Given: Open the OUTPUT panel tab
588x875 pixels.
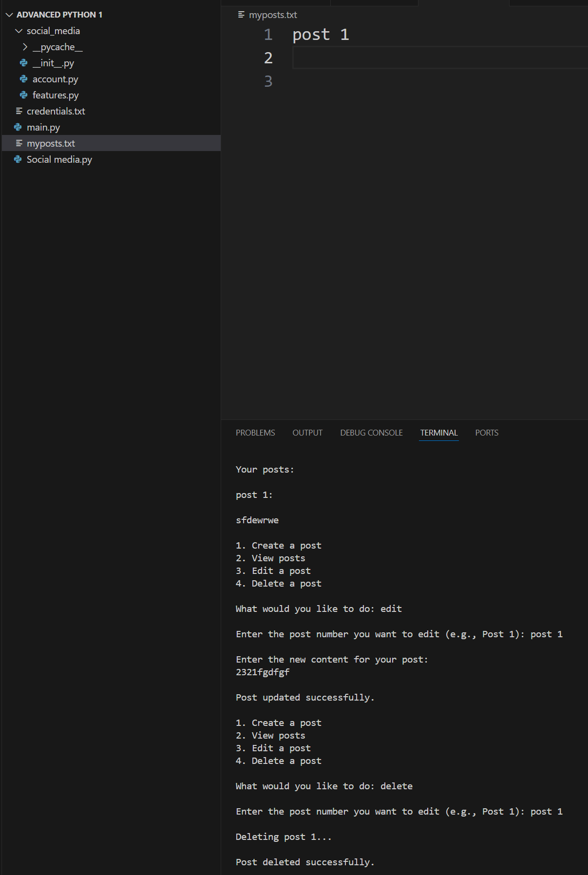Looking at the screenshot, I should [x=307, y=433].
